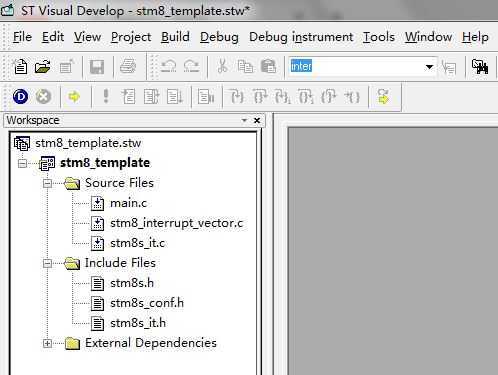This screenshot has height=375, width=498.
Task: Start debugging with the blue D icon
Action: click(21, 97)
